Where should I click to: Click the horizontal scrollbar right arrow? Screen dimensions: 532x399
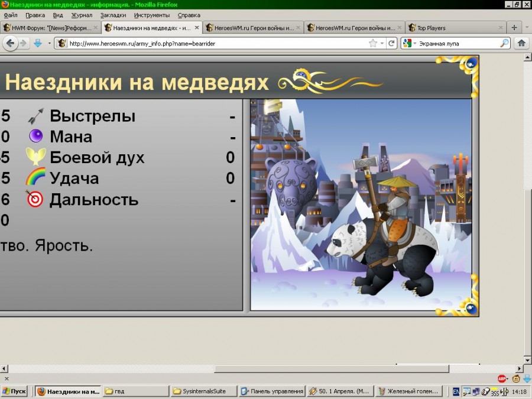(x=520, y=368)
